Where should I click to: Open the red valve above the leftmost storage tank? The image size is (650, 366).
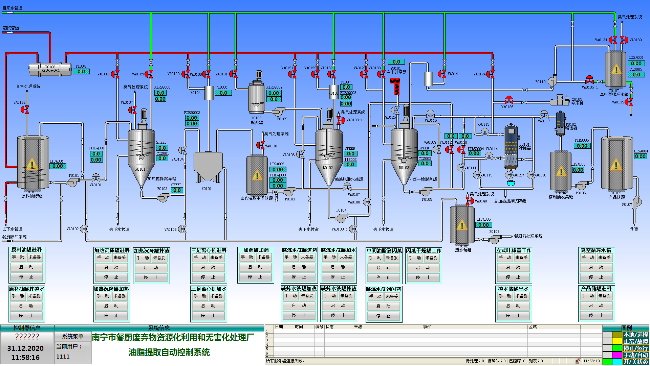[25, 110]
